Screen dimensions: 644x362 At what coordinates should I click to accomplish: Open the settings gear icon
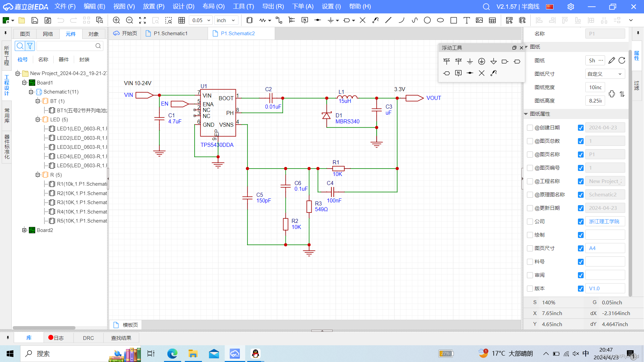coord(571,7)
